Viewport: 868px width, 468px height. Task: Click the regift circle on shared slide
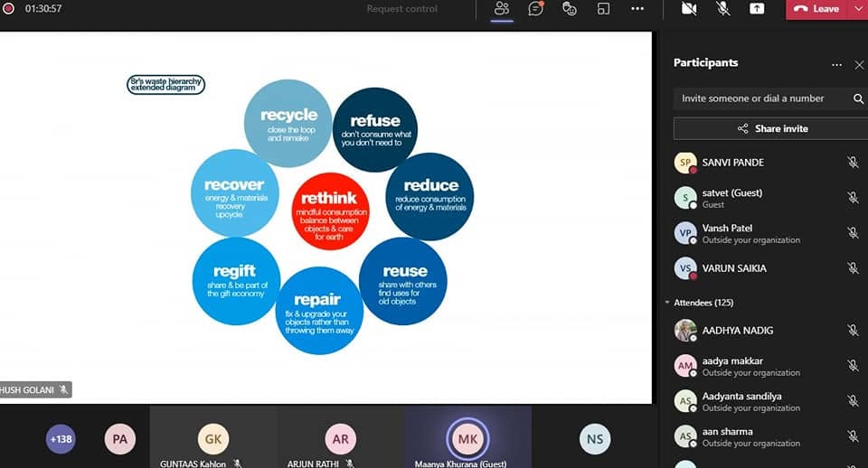tap(236, 281)
